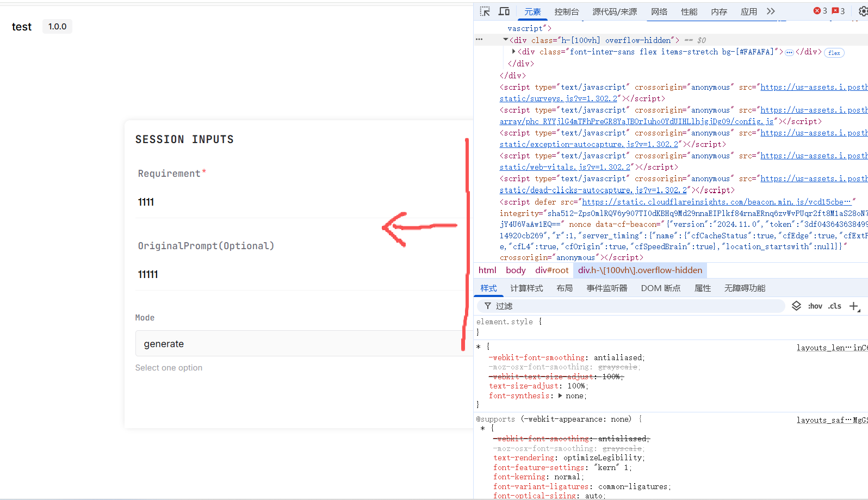Viewport: 868px width, 500px height.
Task: Collapse the h-[100vh] overflow-hidden div node
Action: click(x=505, y=40)
